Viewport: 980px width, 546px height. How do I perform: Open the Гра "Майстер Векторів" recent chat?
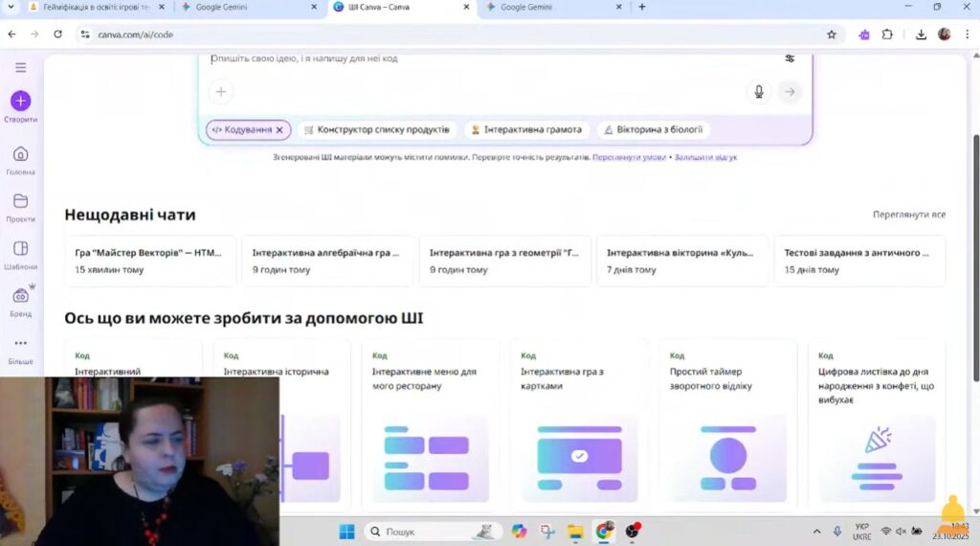[149, 261]
